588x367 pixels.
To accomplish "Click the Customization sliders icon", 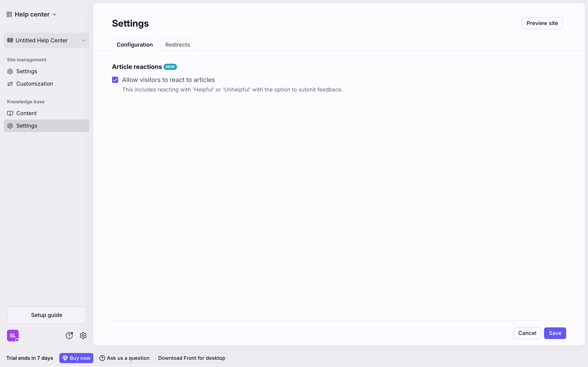I will 10,84.
